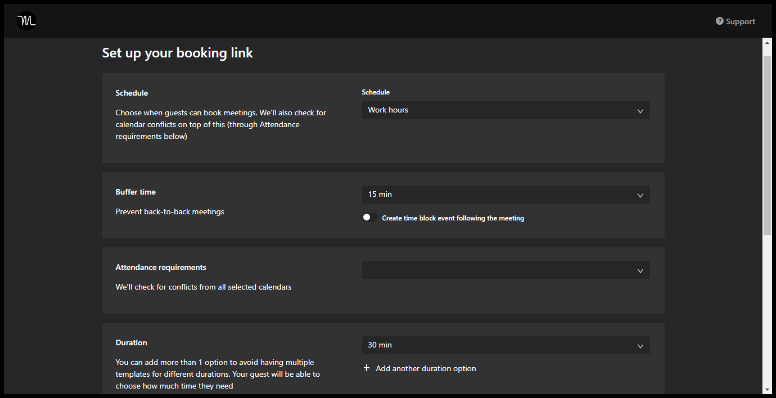Click the Prevent back-to-back meetings text
The image size is (776, 398).
[x=170, y=211]
